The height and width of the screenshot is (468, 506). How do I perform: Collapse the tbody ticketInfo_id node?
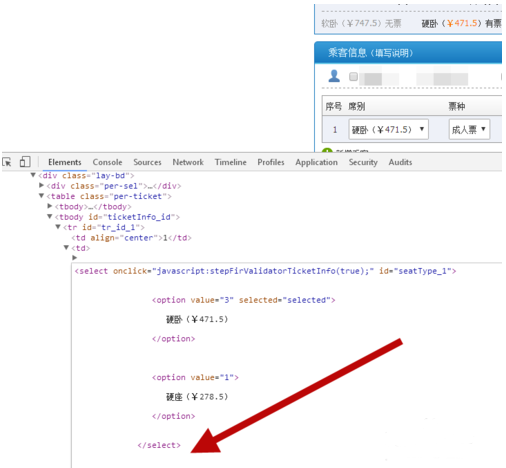pyautogui.click(x=50, y=217)
